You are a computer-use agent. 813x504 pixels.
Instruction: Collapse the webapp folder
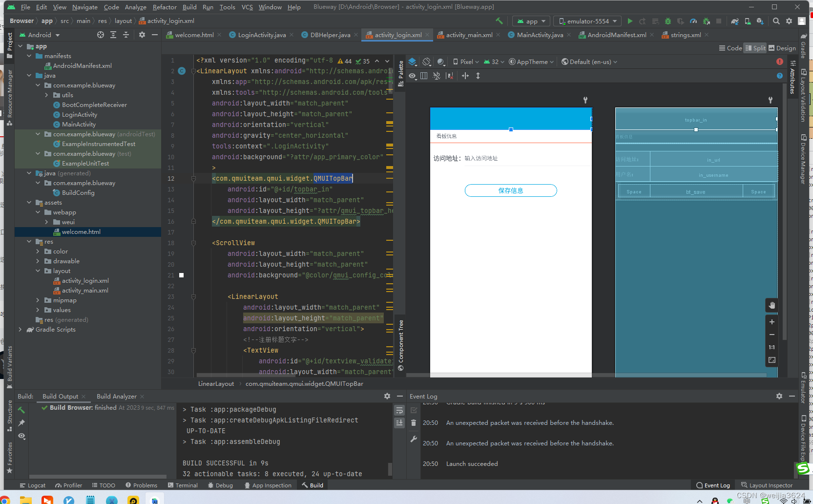(x=38, y=212)
